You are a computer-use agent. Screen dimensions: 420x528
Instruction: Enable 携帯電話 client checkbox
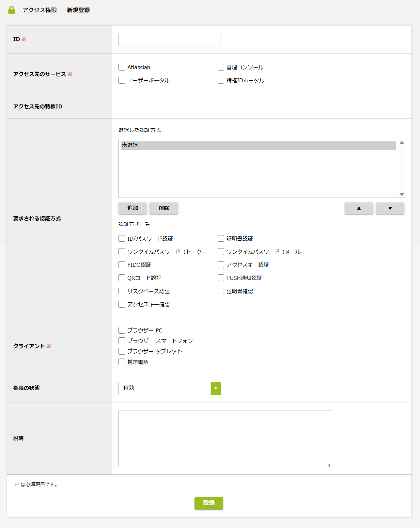point(122,362)
